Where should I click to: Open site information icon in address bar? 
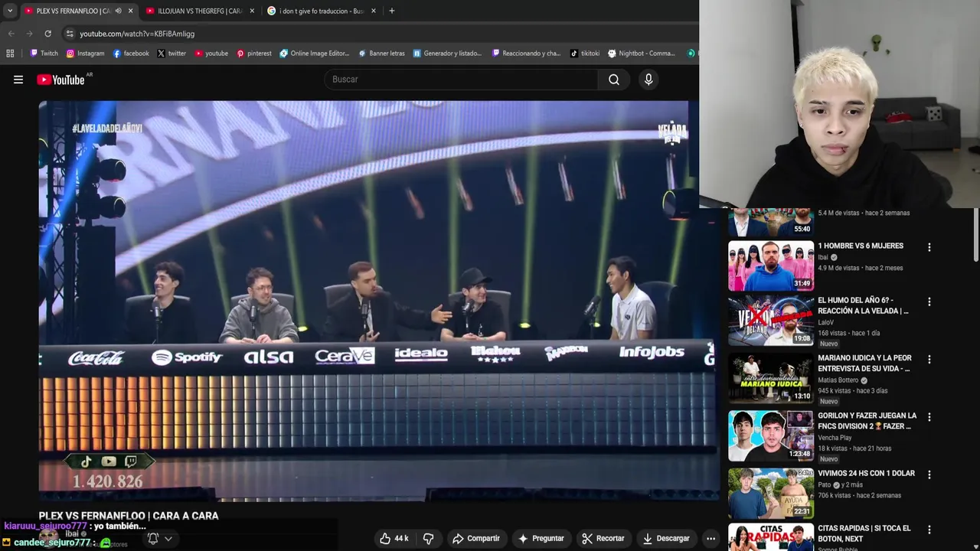[x=70, y=34]
